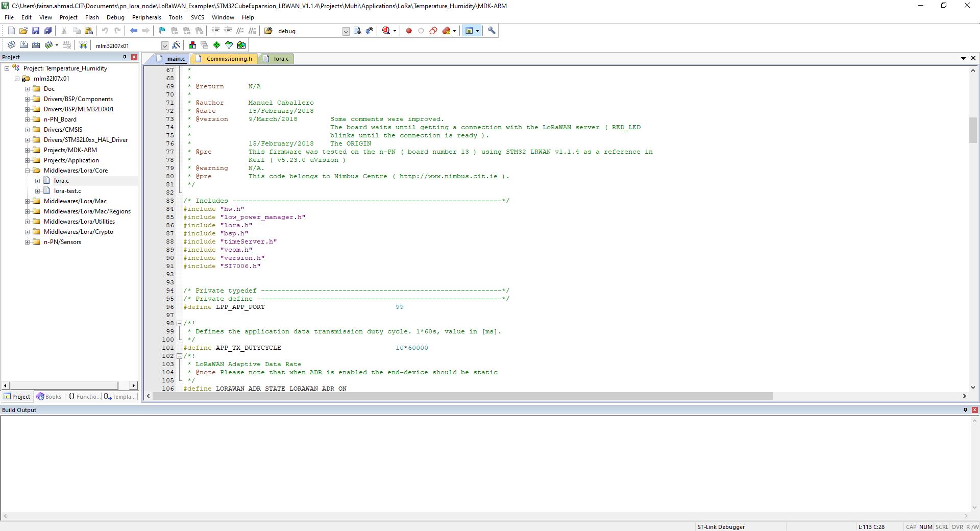Open the target selector mlm32l07x01 dropdown
Viewport: 980px width, 531px height.
click(164, 46)
